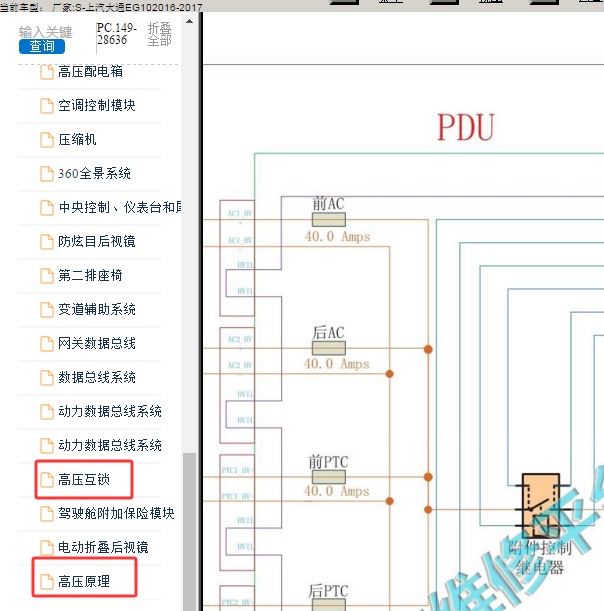This screenshot has width=604, height=611.
Task: Open the 高压配电箱 tree entry
Action: click(x=90, y=72)
